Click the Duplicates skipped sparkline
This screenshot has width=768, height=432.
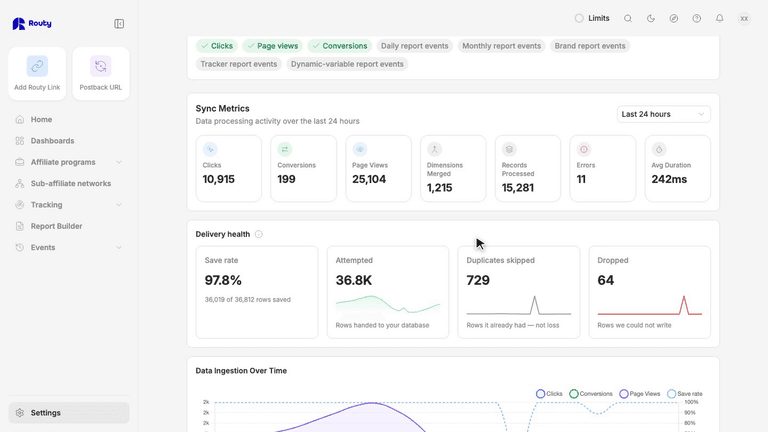click(x=519, y=305)
